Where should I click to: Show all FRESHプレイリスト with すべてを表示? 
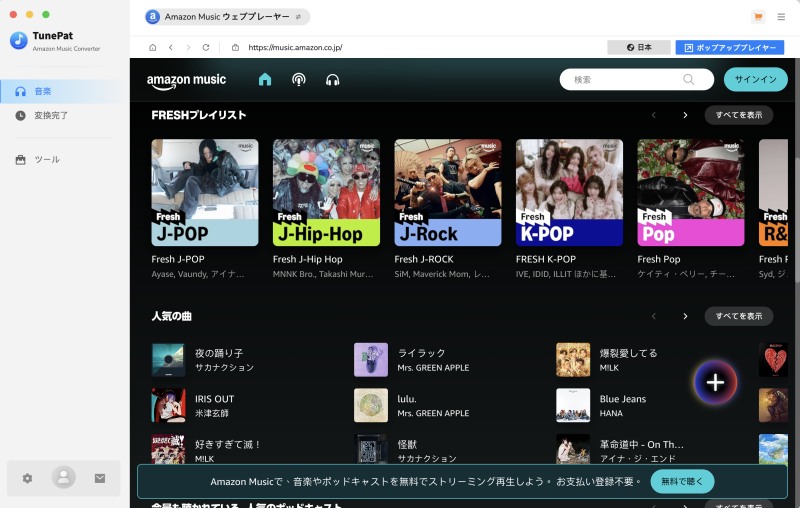click(739, 115)
